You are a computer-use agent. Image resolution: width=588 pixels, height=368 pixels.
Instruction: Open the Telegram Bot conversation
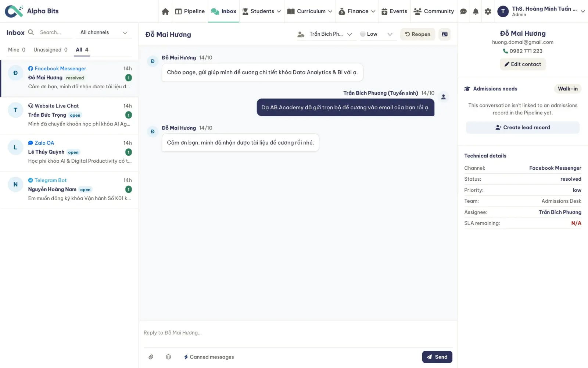tap(69, 190)
